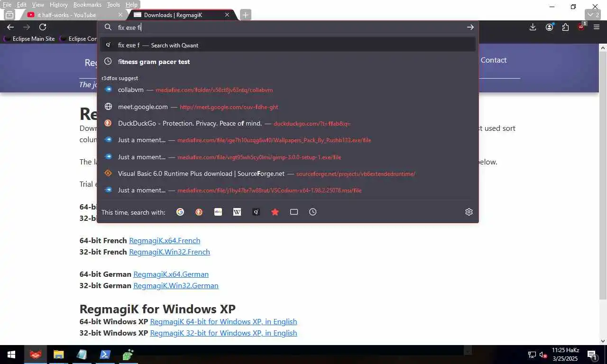This screenshot has height=364, width=607.
Task: Open the uBlock Origin extension icon
Action: click(x=581, y=27)
